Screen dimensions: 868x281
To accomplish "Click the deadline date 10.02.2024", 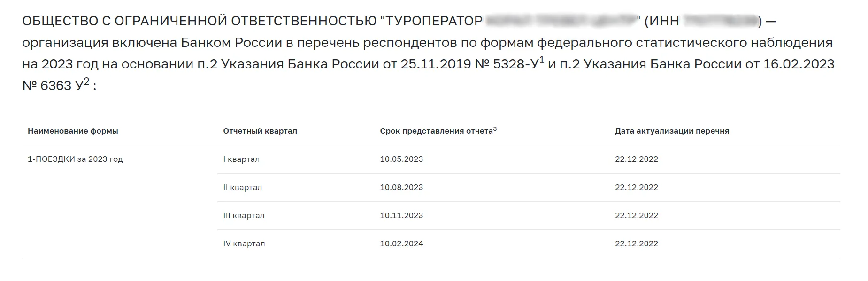I will coord(401,243).
